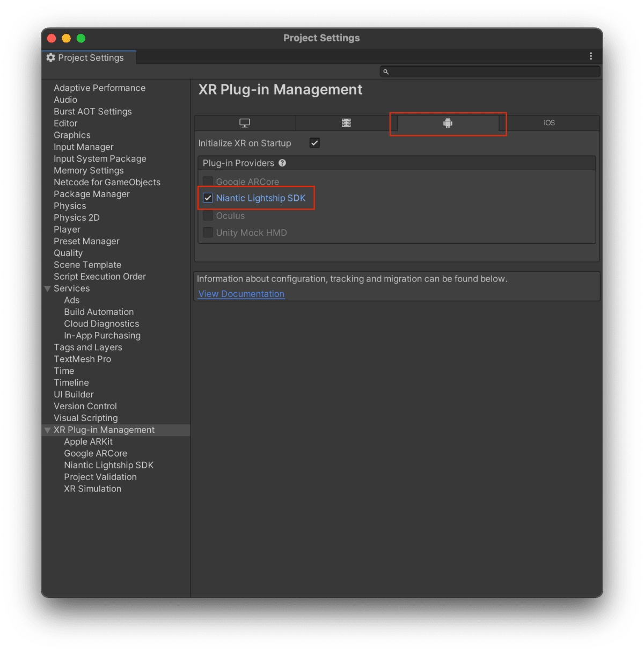Select Scene Template settings
Viewport: 644px width, 652px height.
(x=87, y=265)
